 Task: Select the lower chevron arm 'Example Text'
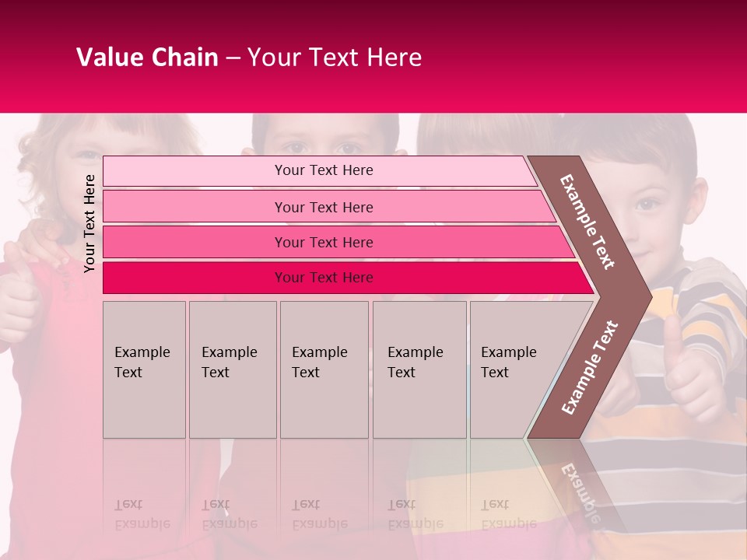[590, 367]
